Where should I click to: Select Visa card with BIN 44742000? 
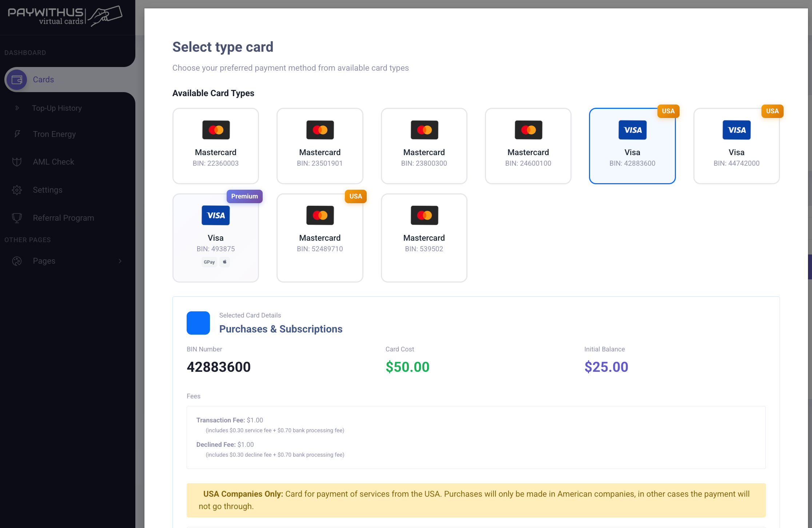point(736,146)
